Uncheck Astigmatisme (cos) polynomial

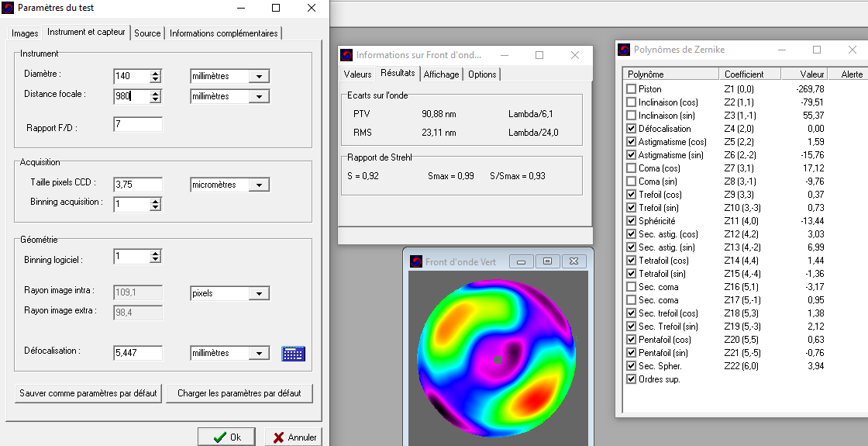(x=631, y=142)
